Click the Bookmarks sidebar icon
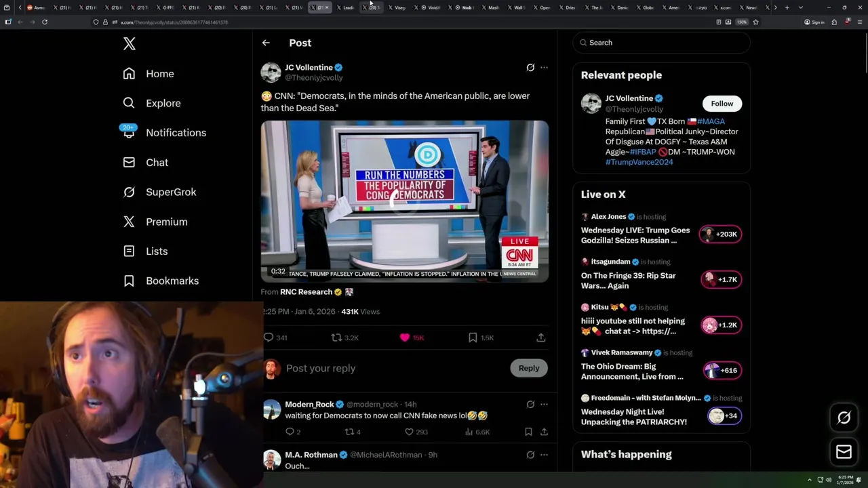Viewport: 868px width, 488px height. [129, 281]
